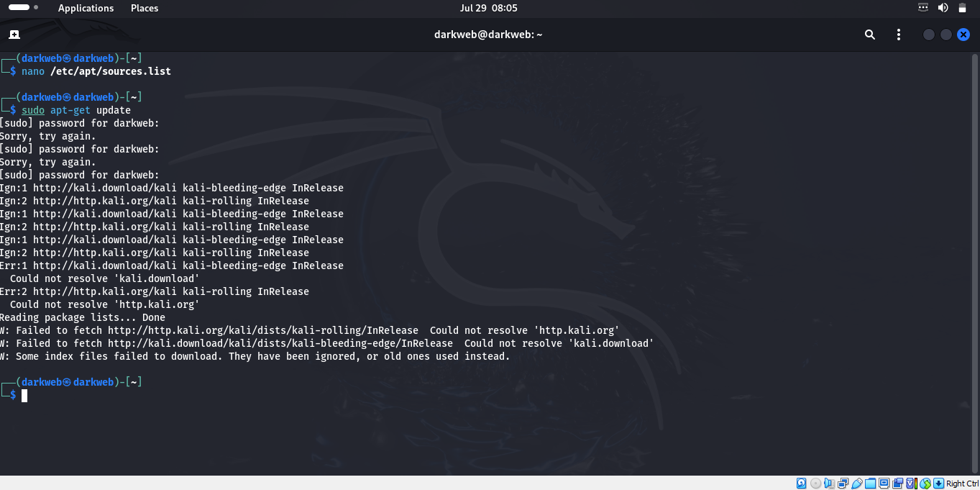980x490 pixels.
Task: Open system menu via battery icon
Action: pos(963,8)
